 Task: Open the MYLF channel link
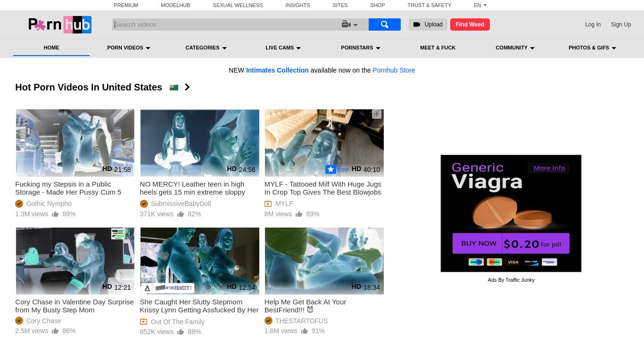[284, 204]
